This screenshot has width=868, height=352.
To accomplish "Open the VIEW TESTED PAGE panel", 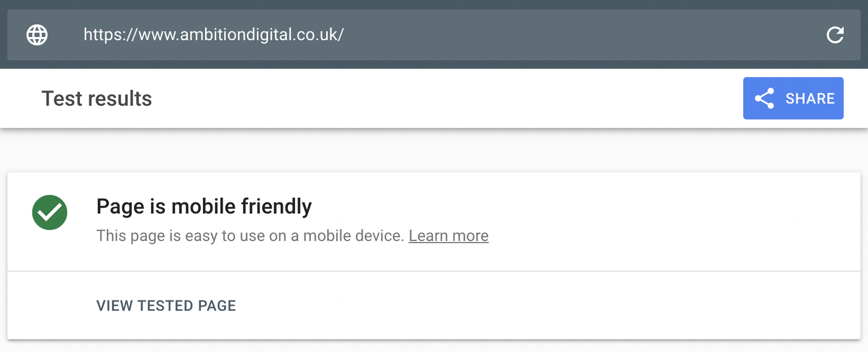I will click(166, 305).
